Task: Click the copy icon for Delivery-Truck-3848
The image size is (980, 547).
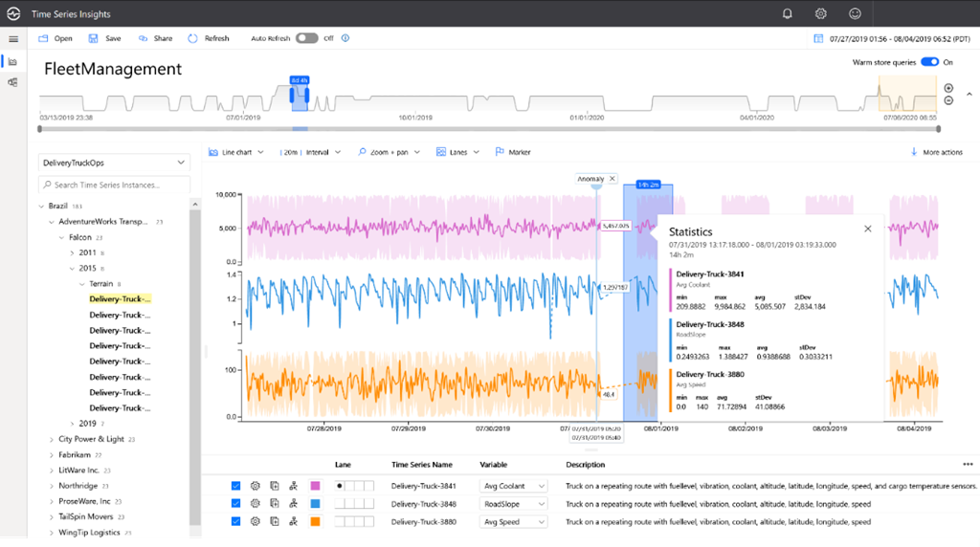Action: pyautogui.click(x=275, y=503)
